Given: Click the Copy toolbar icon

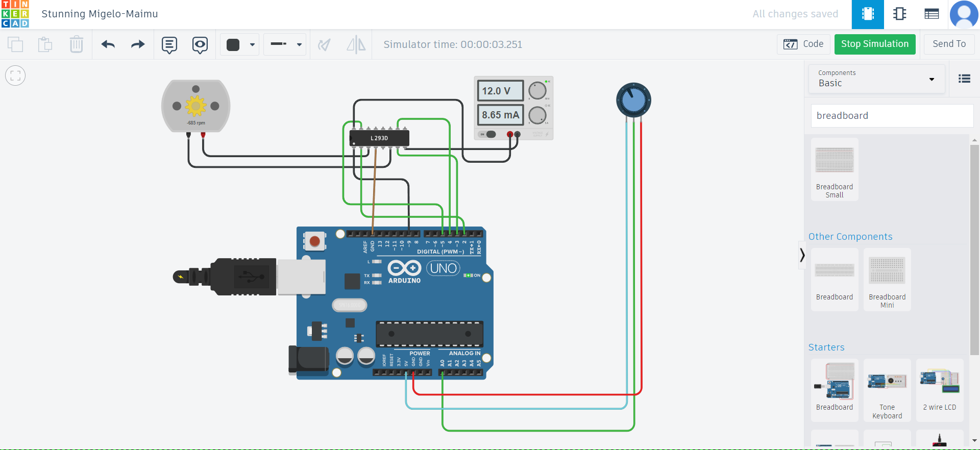Looking at the screenshot, I should coord(15,44).
